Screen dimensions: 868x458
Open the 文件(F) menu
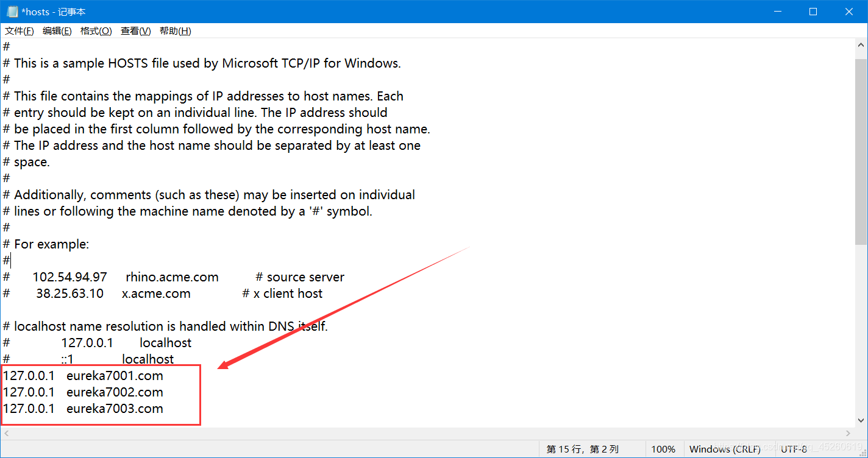click(19, 31)
